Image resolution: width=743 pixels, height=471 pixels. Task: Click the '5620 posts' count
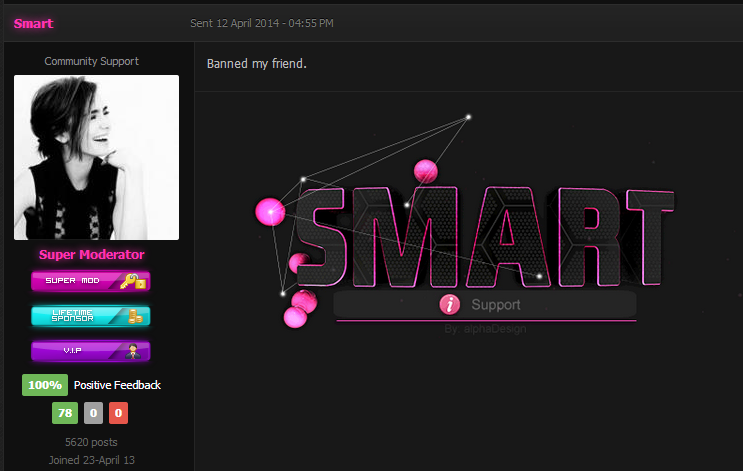[91, 442]
